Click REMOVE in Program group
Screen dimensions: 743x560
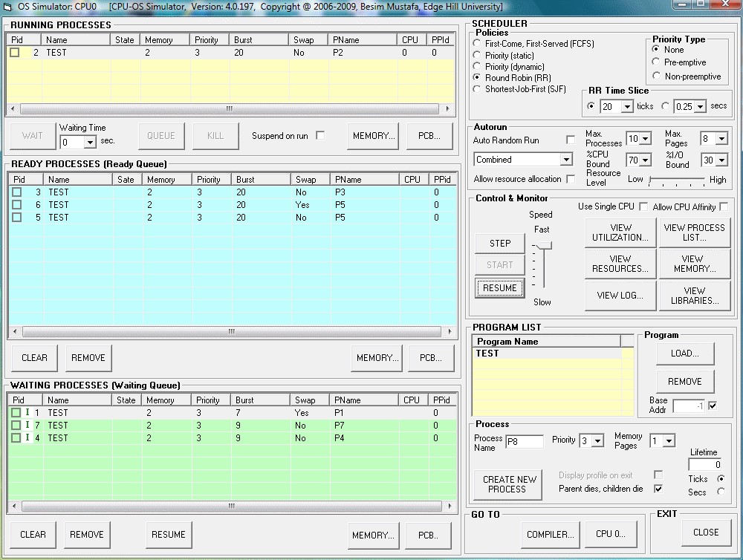pos(685,382)
